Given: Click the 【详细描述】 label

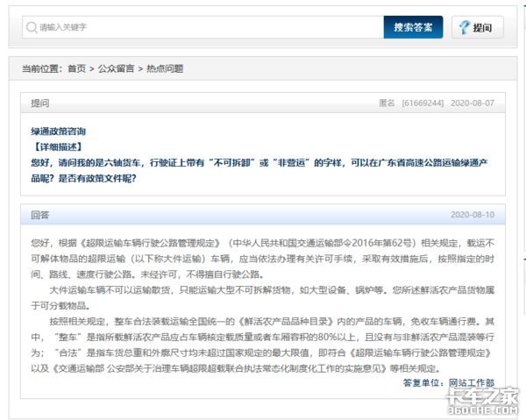Looking at the screenshot, I should tap(59, 147).
